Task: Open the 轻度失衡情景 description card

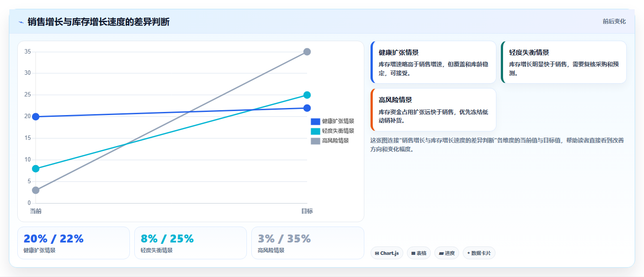Action: click(x=564, y=62)
